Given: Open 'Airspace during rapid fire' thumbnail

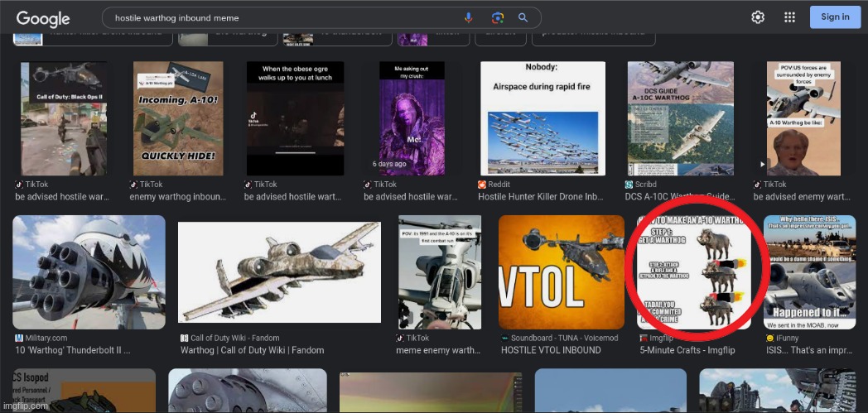Looking at the screenshot, I should pos(542,118).
